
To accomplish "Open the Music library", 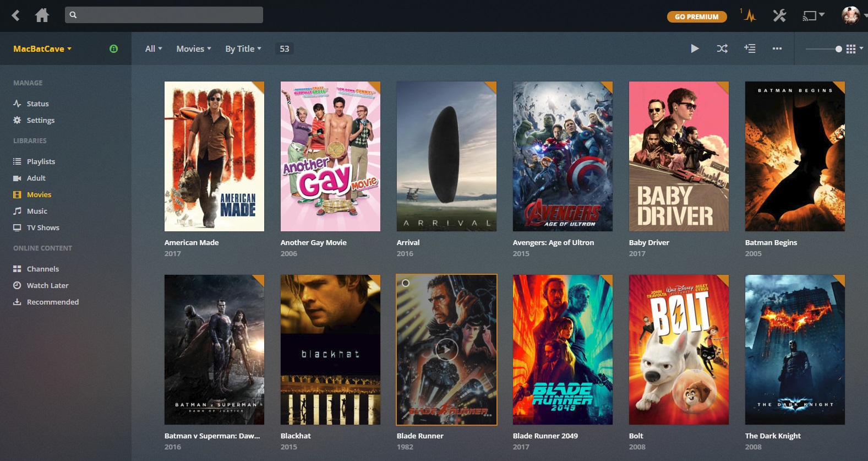I will point(37,211).
